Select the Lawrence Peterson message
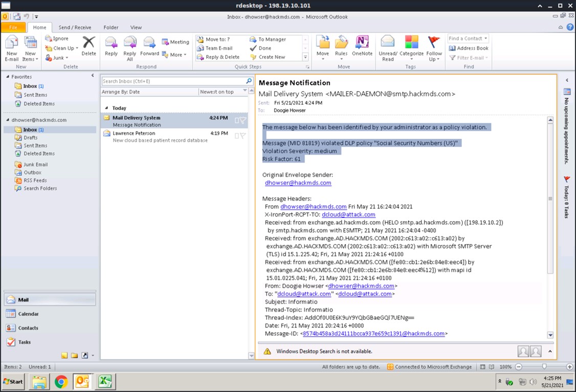576x392 pixels. (x=174, y=137)
